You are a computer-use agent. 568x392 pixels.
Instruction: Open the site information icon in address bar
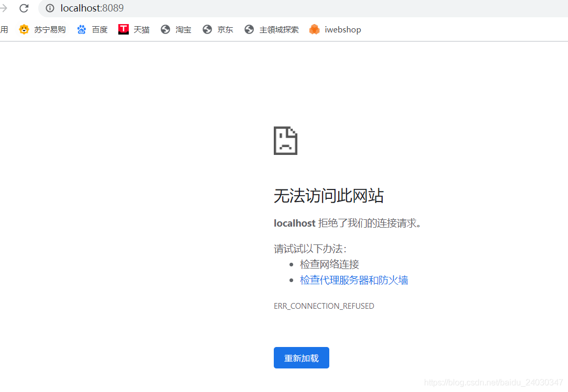pyautogui.click(x=50, y=8)
